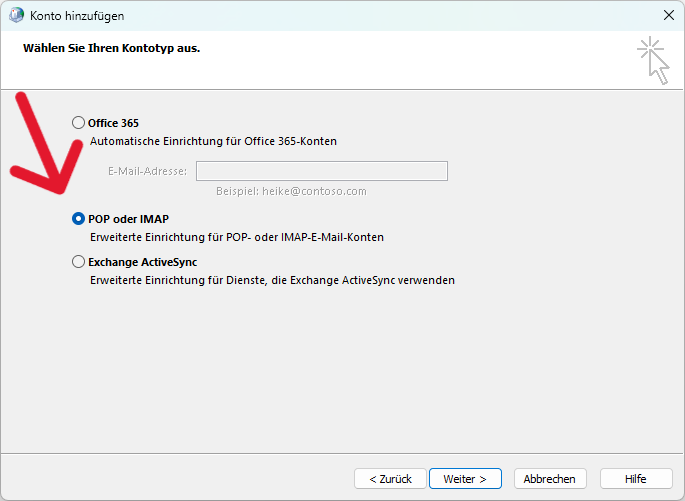Image resolution: width=685 pixels, height=501 pixels.
Task: Click the Konto hinzufügen title text
Action: (77, 16)
